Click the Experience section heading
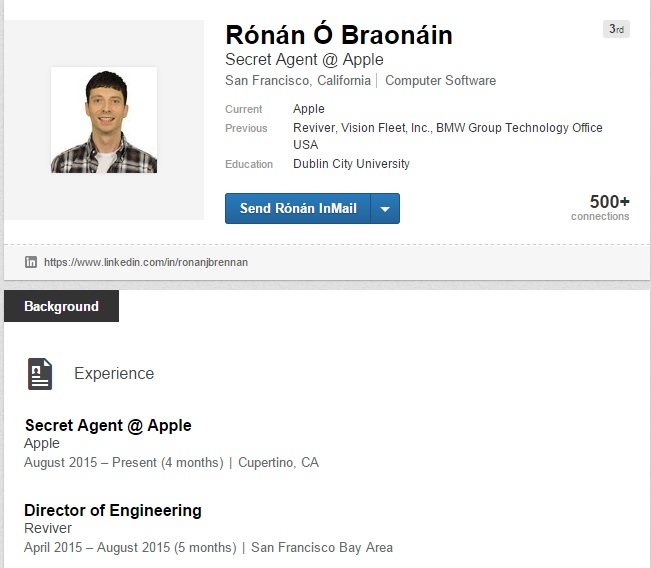651x568 pixels. 114,374
